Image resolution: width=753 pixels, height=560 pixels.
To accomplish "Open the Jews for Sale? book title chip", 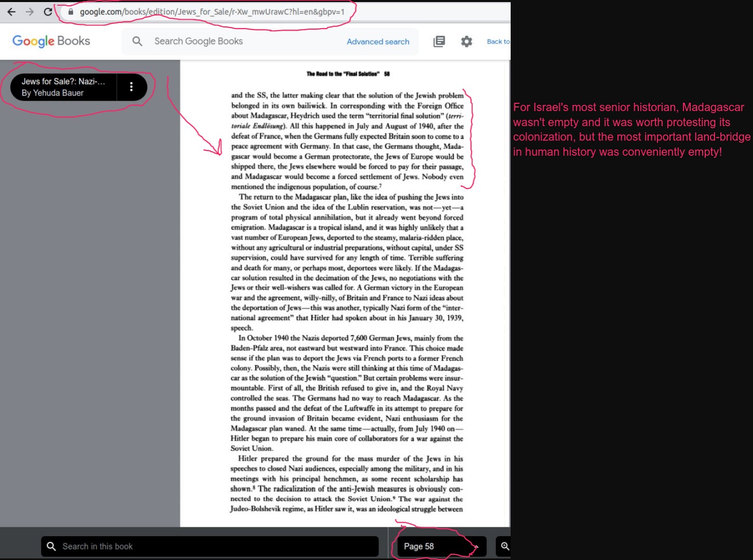I will point(63,87).
